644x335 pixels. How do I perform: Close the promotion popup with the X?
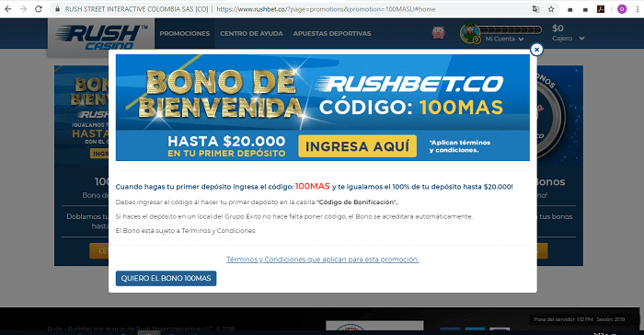click(536, 50)
